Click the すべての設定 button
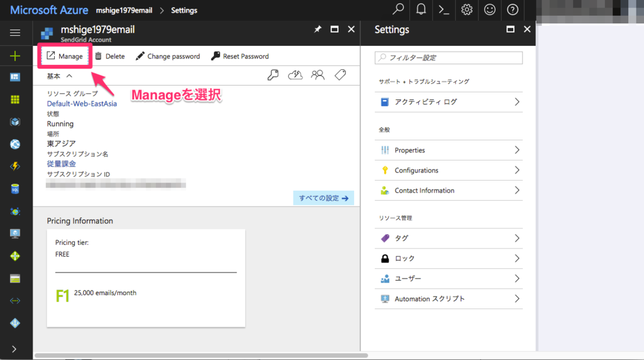The height and width of the screenshot is (360, 644). (324, 198)
